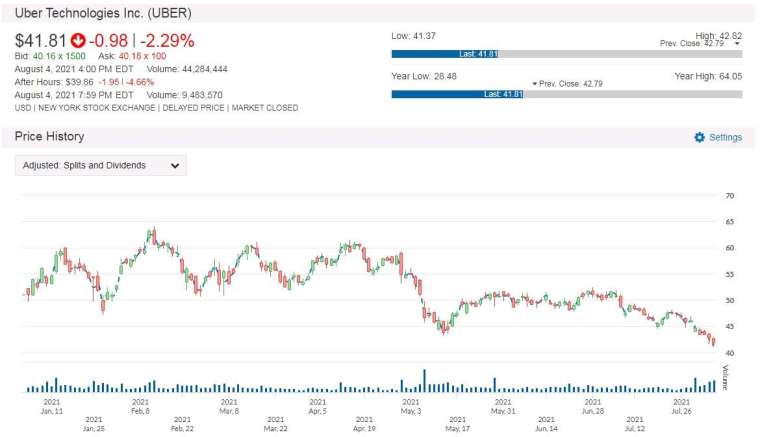Screen dimensions: 760x437
Task: Click the year range Prev. Close: 42.79 marker
Action: 568,84
